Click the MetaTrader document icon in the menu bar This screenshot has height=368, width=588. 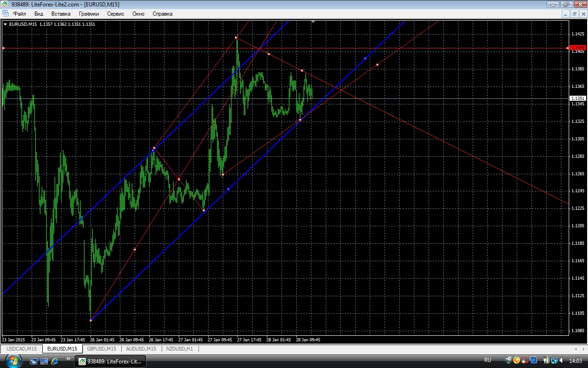(x=6, y=14)
